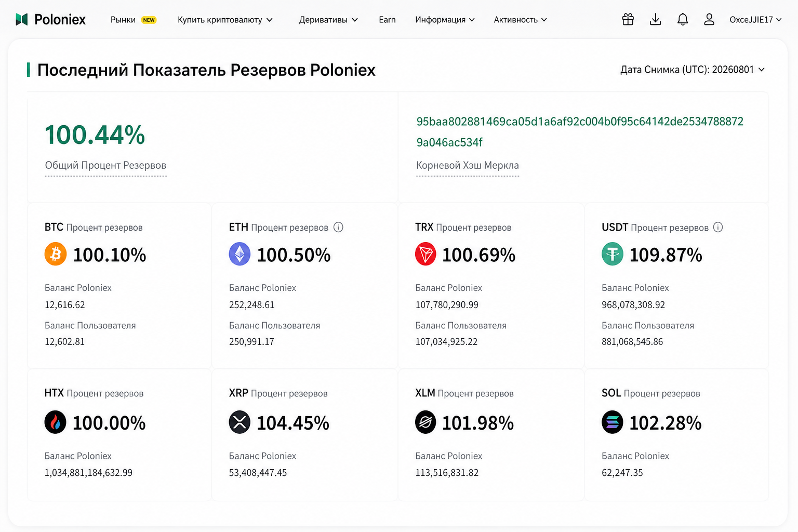The image size is (798, 532).
Task: Click the Bitcoin coin icon
Action: coord(56,254)
